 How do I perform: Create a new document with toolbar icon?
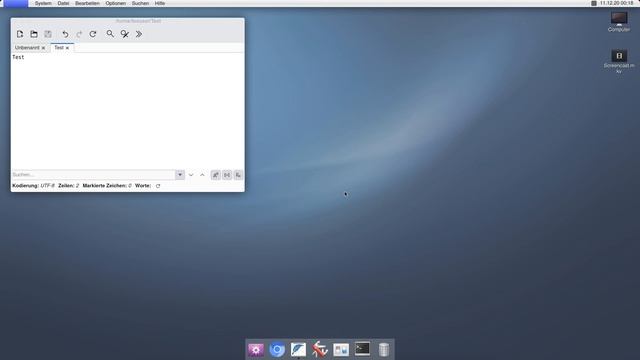pos(20,34)
